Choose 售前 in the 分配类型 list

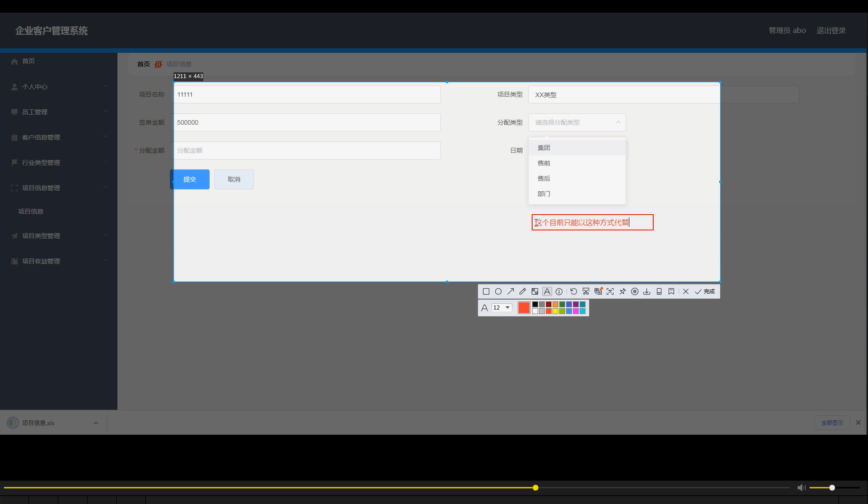[577, 163]
